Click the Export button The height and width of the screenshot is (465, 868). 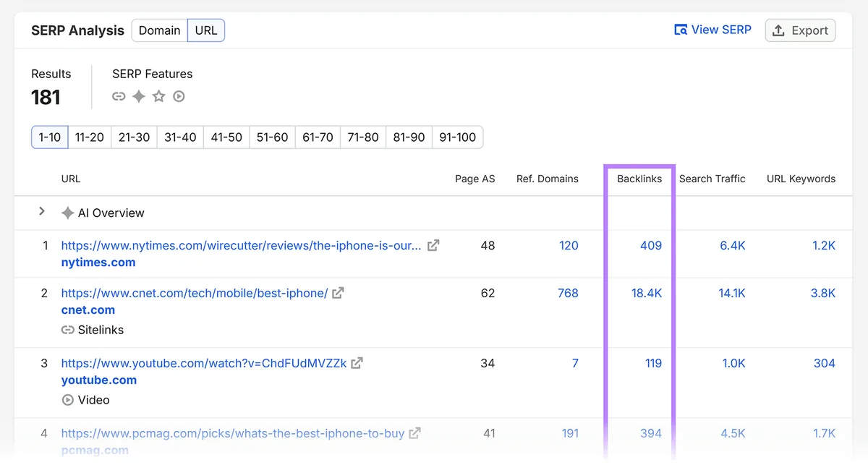[x=800, y=30]
